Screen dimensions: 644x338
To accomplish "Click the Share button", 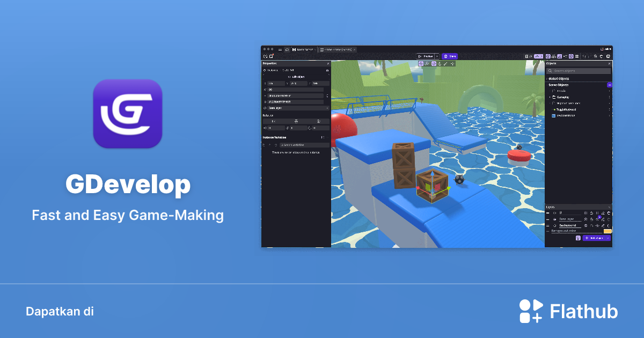I will click(x=450, y=56).
